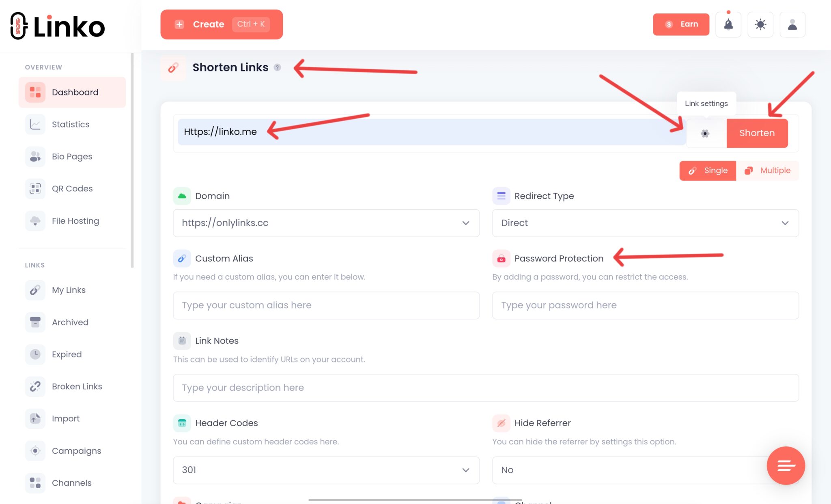This screenshot has width=831, height=504.
Task: Click the Shorten Links help question icon
Action: [x=277, y=67]
